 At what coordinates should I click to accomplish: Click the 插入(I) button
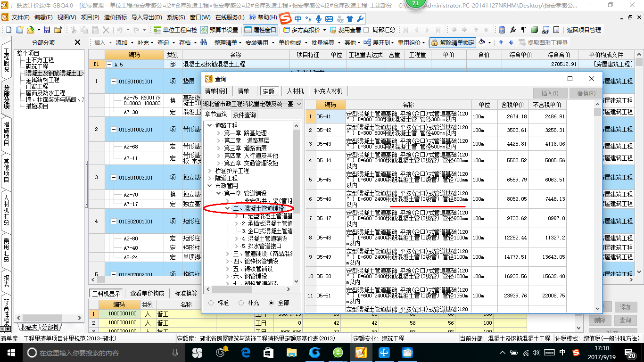click(550, 93)
